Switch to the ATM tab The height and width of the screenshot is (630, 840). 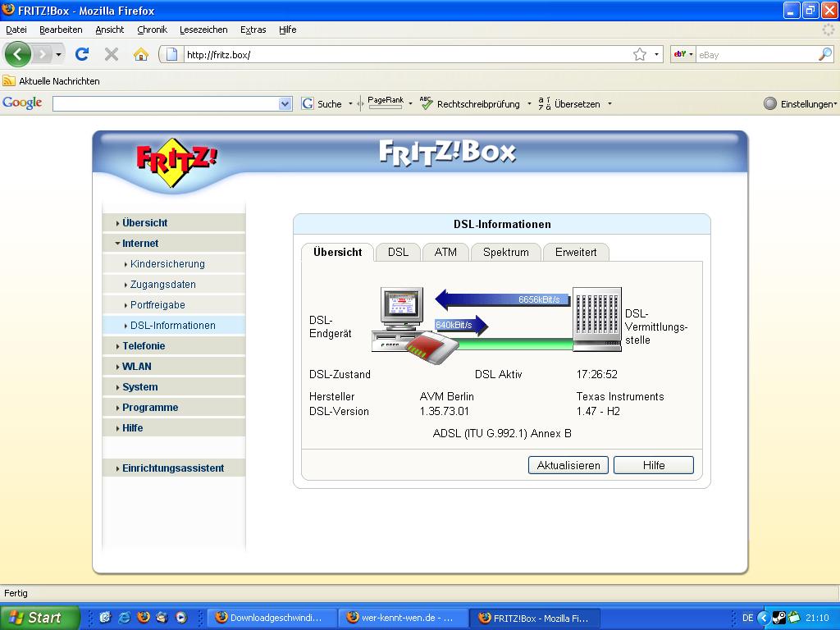coord(445,253)
